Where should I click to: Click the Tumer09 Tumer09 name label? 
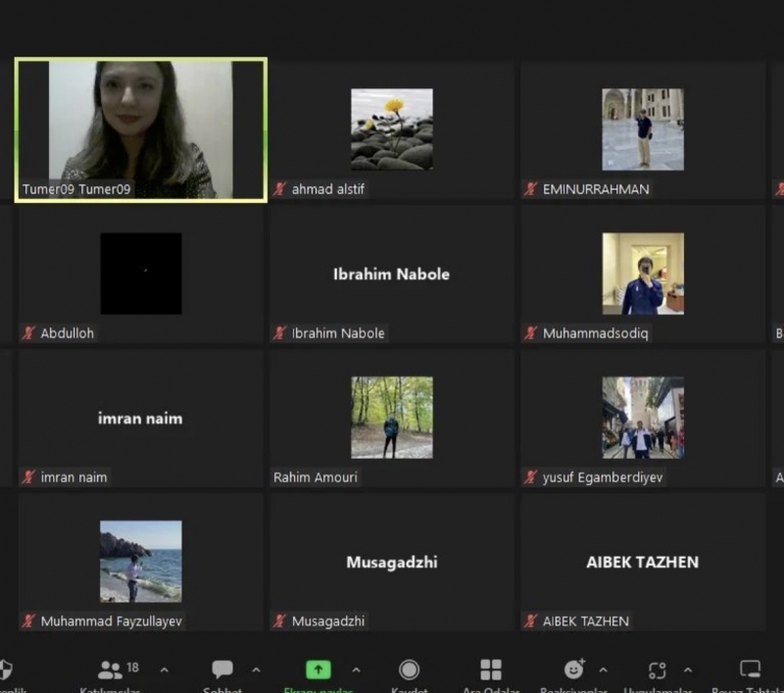pos(76,189)
